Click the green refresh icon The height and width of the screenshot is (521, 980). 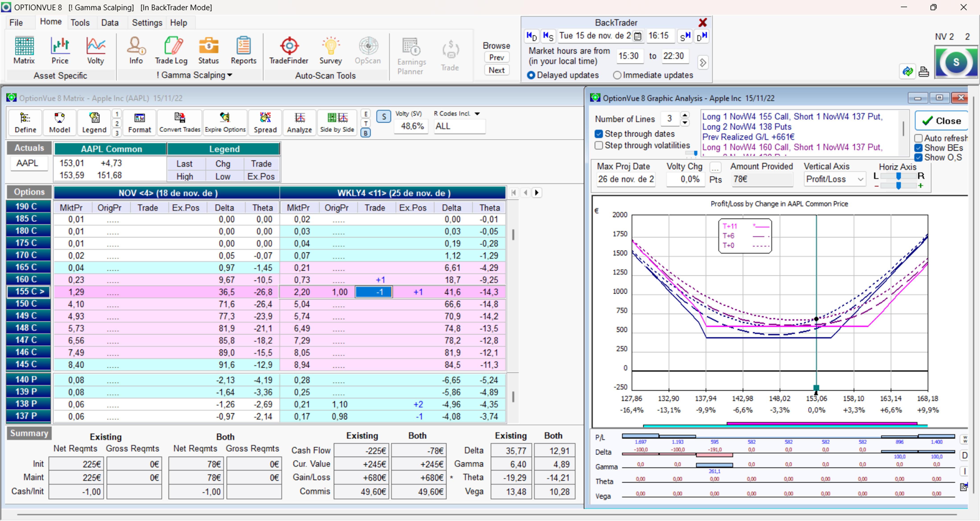click(908, 71)
